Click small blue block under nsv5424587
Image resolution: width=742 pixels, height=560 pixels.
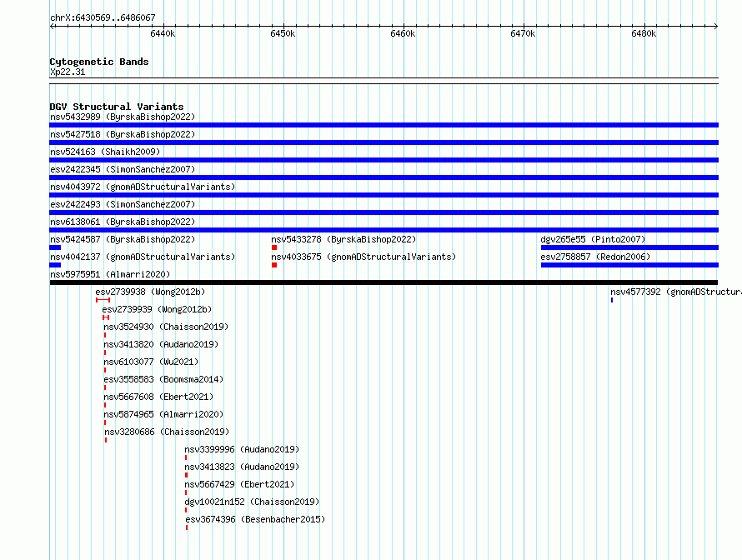(x=55, y=247)
